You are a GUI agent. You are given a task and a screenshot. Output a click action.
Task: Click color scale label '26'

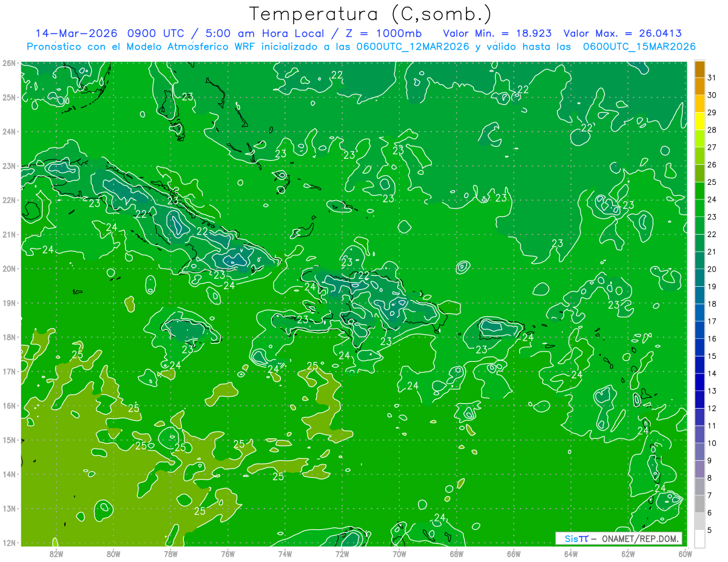pos(712,164)
